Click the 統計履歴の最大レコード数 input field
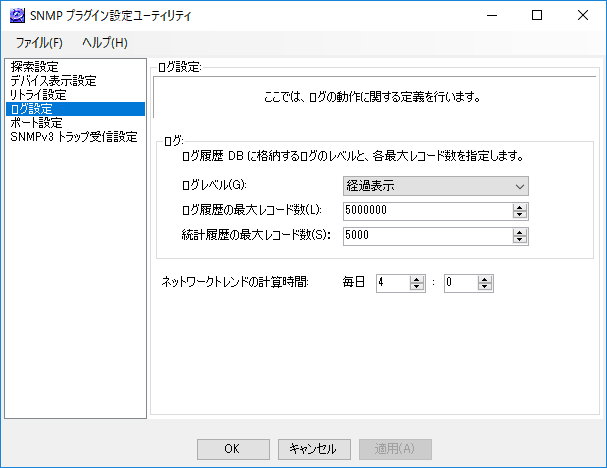 [427, 236]
